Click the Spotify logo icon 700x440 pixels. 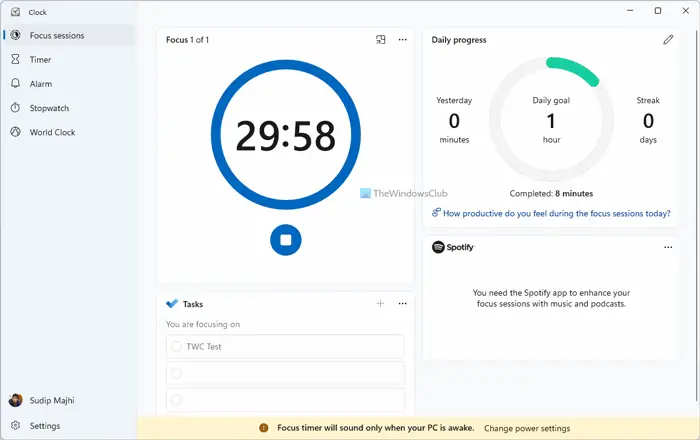(438, 247)
